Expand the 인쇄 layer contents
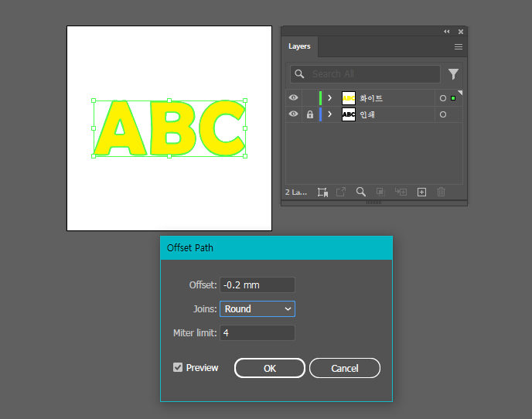This screenshot has width=532, height=419. 329,114
